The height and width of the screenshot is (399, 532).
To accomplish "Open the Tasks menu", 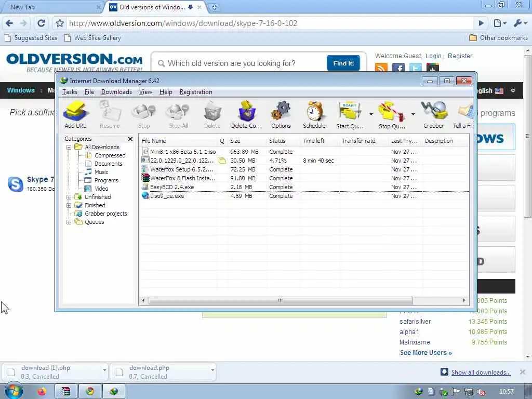I will click(x=70, y=92).
